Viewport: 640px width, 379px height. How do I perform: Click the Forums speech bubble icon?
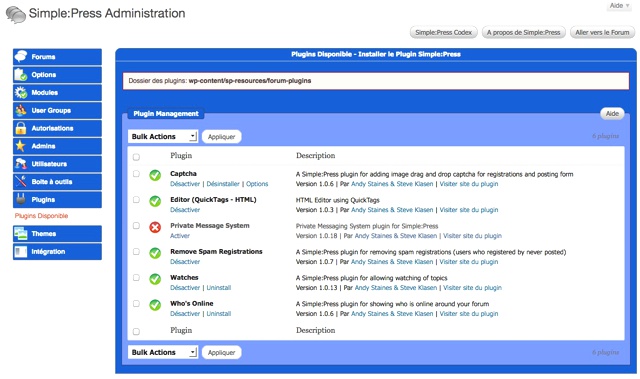21,56
